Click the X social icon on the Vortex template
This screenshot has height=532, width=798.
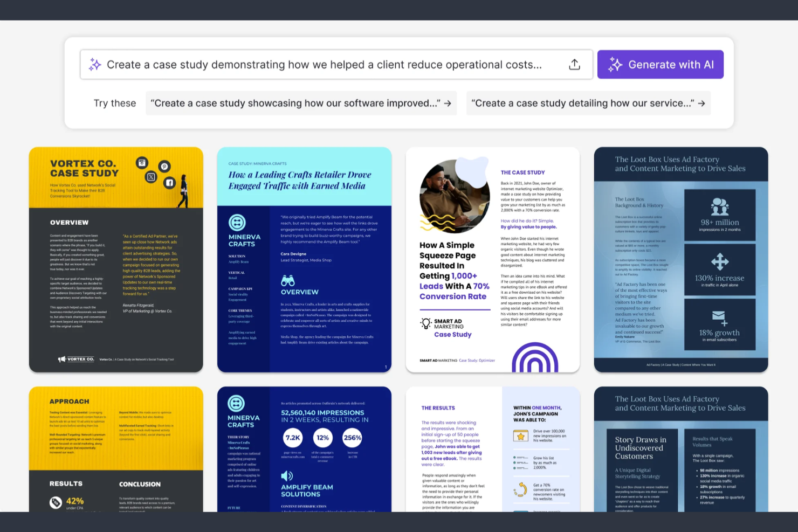(151, 176)
